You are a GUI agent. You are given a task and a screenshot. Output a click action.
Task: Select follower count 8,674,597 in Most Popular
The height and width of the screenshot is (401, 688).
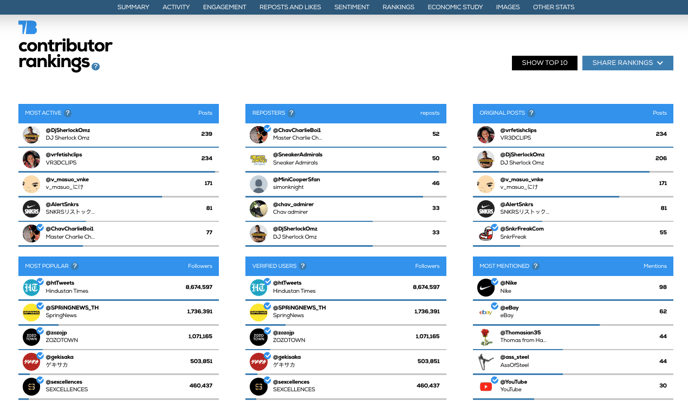coord(199,287)
